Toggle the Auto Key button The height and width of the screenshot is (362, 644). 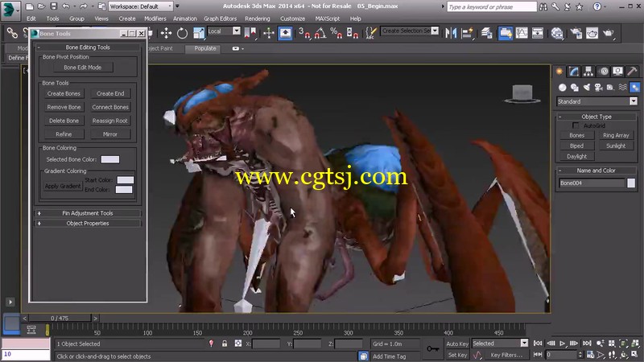click(457, 344)
